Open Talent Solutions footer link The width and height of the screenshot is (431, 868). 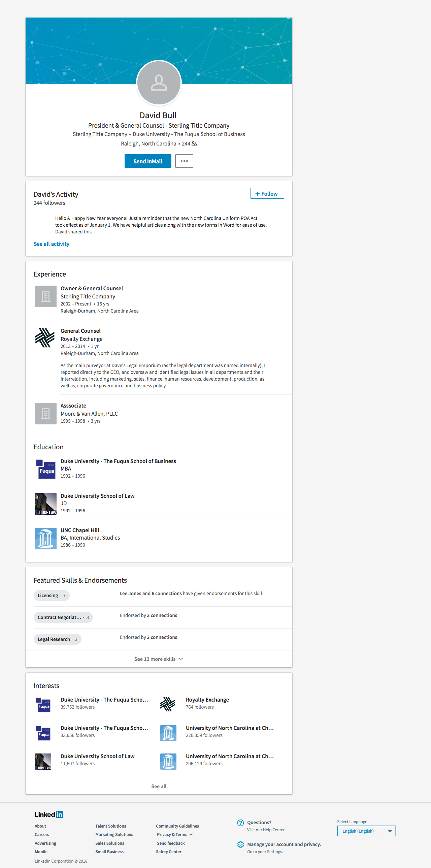pos(110,826)
